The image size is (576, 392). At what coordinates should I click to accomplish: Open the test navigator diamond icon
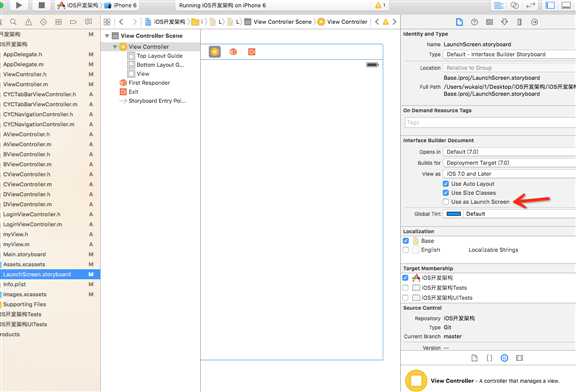pos(43,22)
